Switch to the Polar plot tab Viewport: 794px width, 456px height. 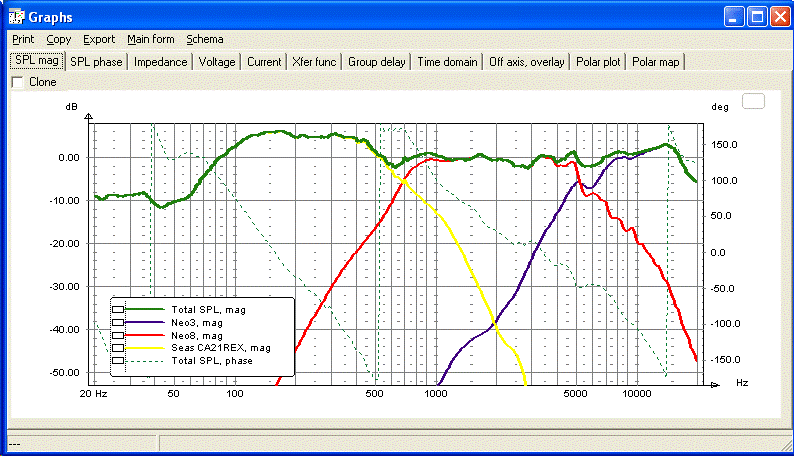[598, 62]
